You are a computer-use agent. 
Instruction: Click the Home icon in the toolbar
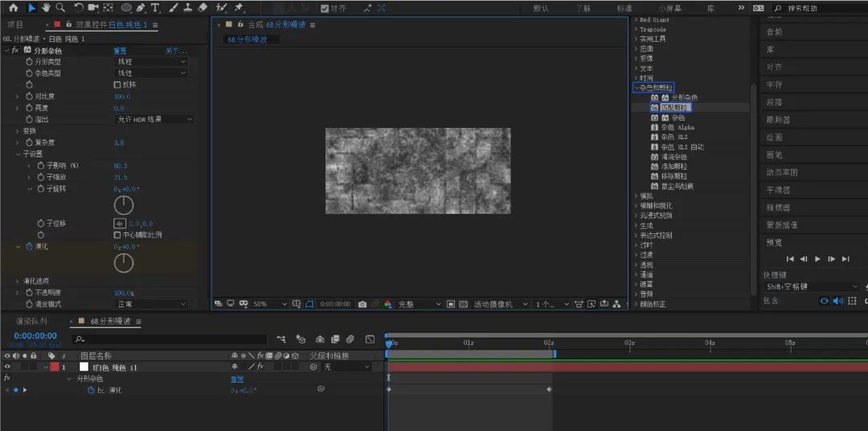click(14, 8)
